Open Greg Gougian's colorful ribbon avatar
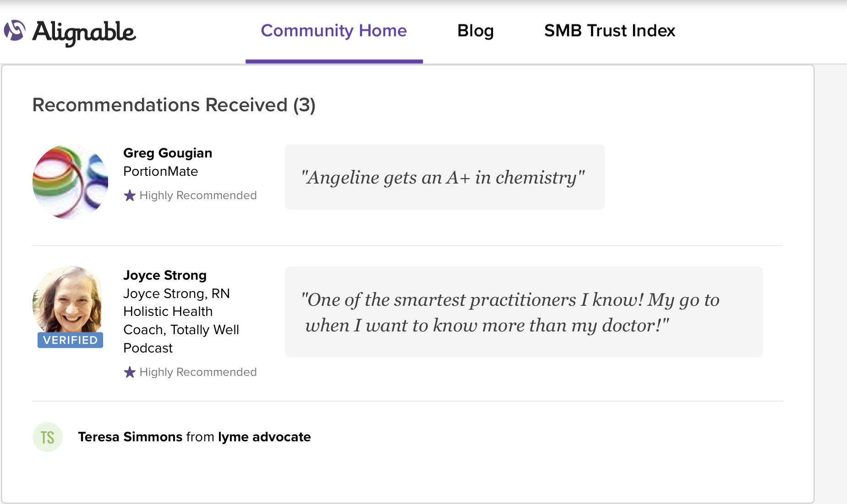This screenshot has height=504, width=847. (x=70, y=182)
